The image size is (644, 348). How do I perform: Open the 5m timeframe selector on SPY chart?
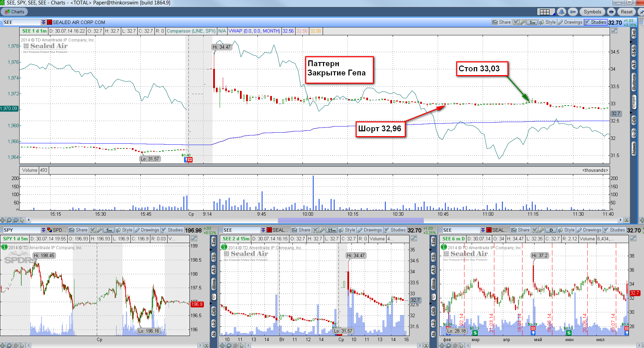click(109, 230)
